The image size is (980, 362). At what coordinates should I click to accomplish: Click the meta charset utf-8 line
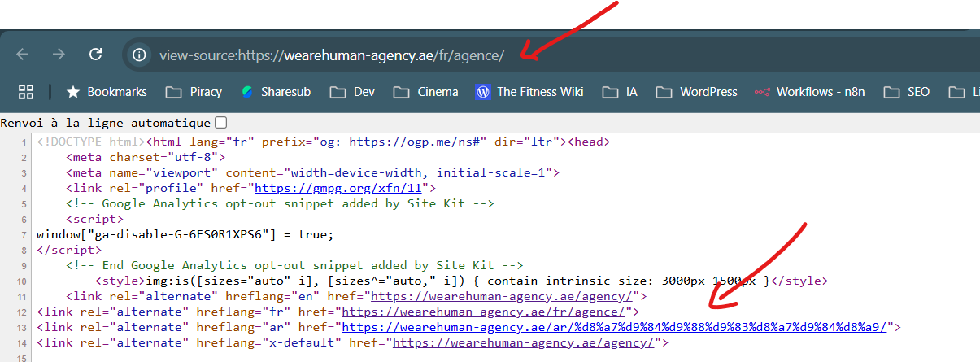coord(146,157)
